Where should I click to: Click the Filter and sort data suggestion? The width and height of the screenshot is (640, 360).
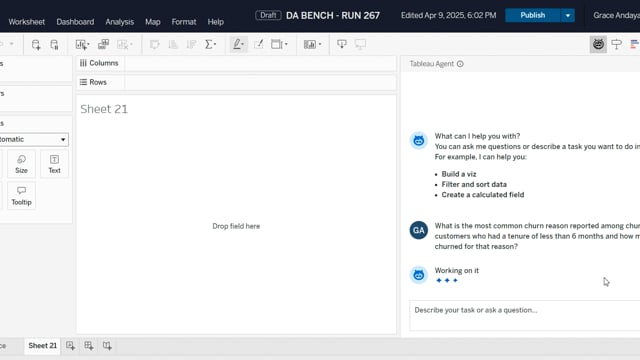click(474, 184)
